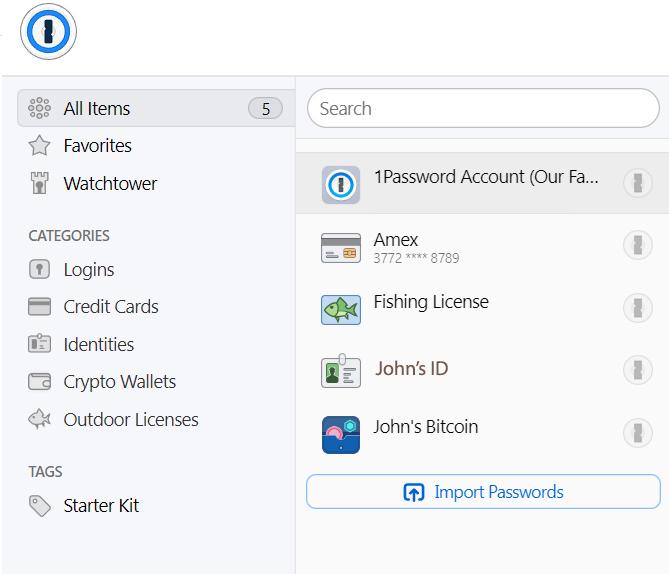Click the John's ID badge icon

tap(340, 371)
